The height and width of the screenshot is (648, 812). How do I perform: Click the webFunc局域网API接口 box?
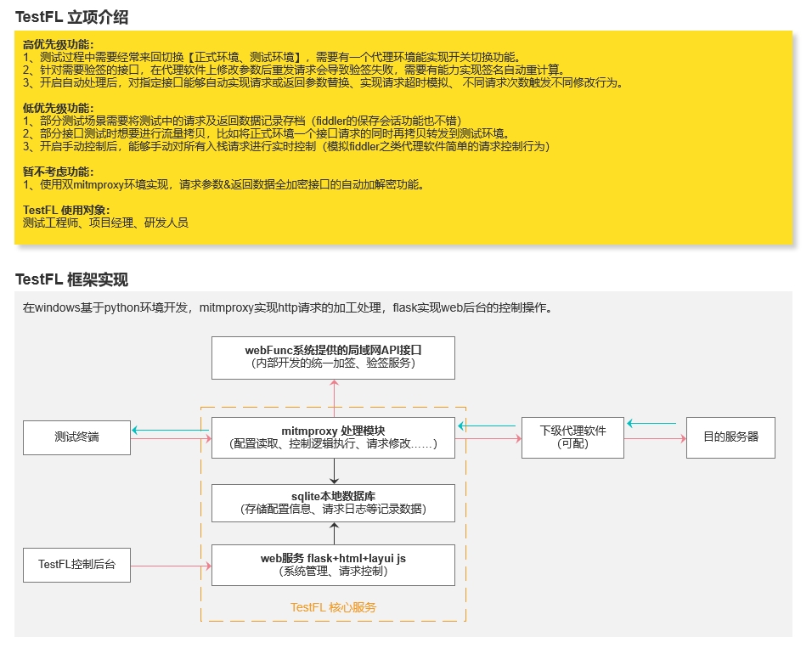(334, 358)
